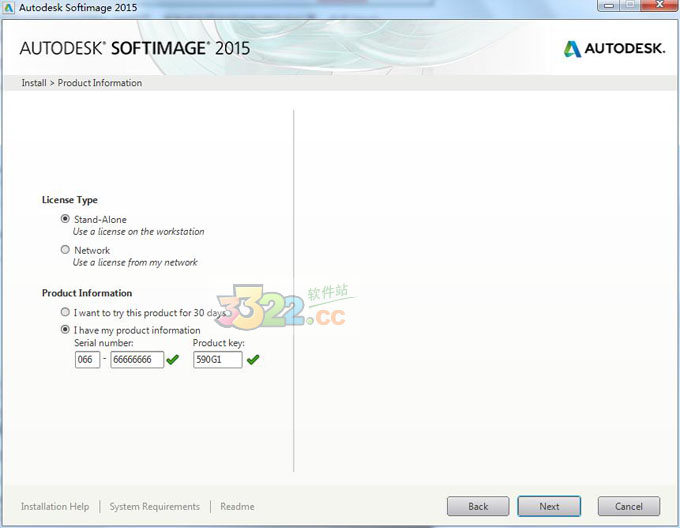This screenshot has width=680, height=528.
Task: Click the text Use a license on the workstation
Action: [x=138, y=231]
